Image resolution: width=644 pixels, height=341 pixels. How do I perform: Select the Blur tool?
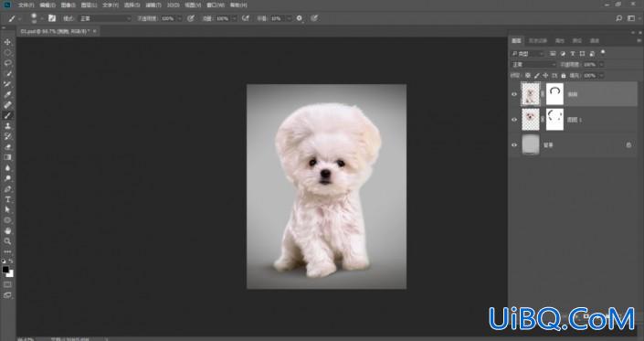tap(7, 167)
